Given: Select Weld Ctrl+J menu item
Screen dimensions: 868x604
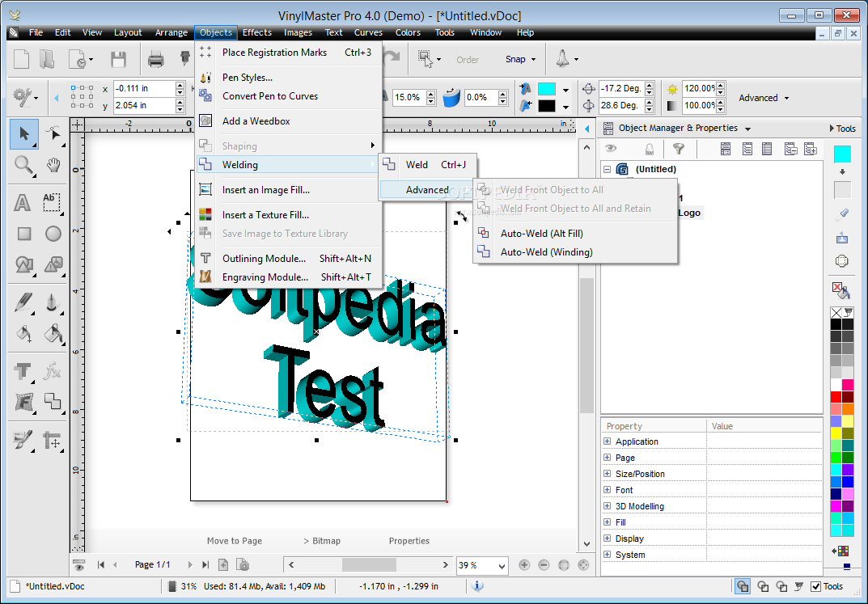Looking at the screenshot, I should (x=427, y=165).
